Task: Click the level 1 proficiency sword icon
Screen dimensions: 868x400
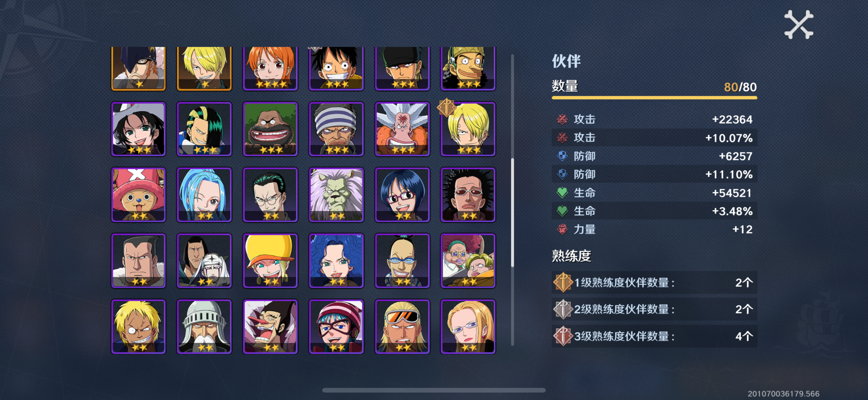Action: click(563, 282)
